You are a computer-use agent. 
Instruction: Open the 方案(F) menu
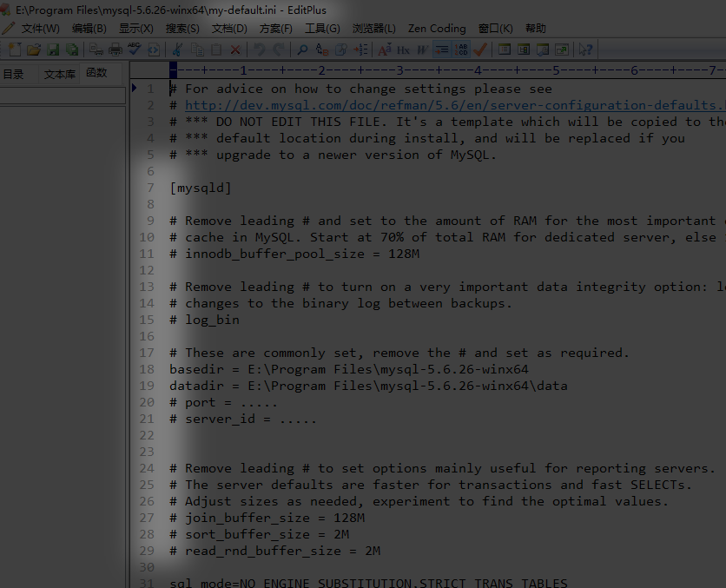coord(276,29)
